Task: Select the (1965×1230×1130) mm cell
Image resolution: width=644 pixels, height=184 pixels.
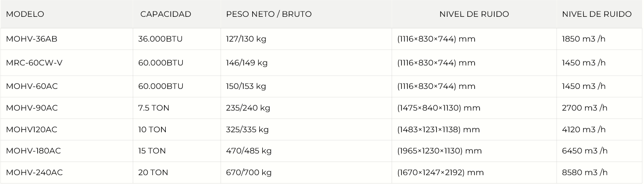Action: click(439, 151)
